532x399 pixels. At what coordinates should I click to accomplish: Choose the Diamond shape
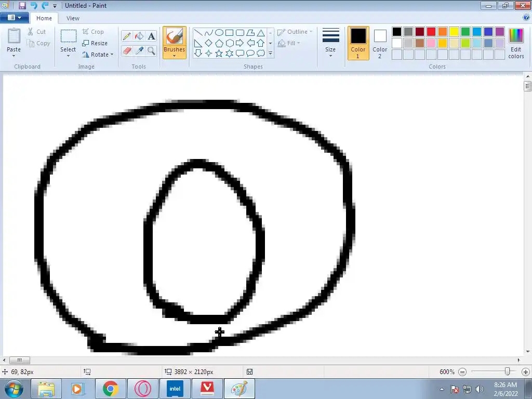(209, 43)
